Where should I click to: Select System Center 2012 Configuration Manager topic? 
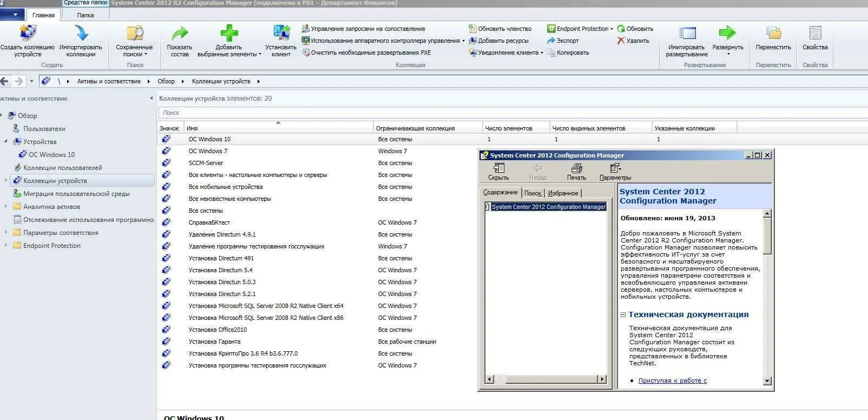tap(548, 207)
